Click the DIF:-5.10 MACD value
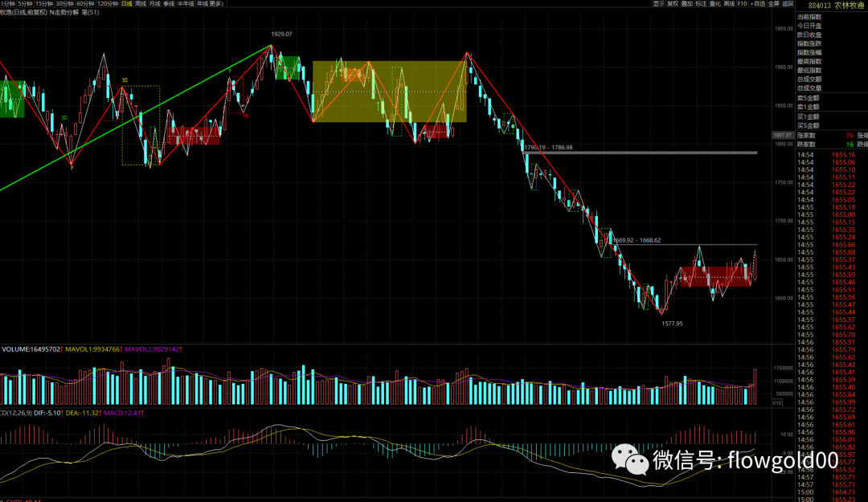 [47, 413]
